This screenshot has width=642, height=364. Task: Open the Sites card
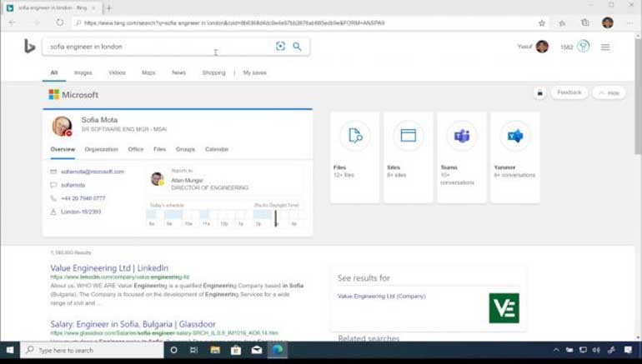409,157
